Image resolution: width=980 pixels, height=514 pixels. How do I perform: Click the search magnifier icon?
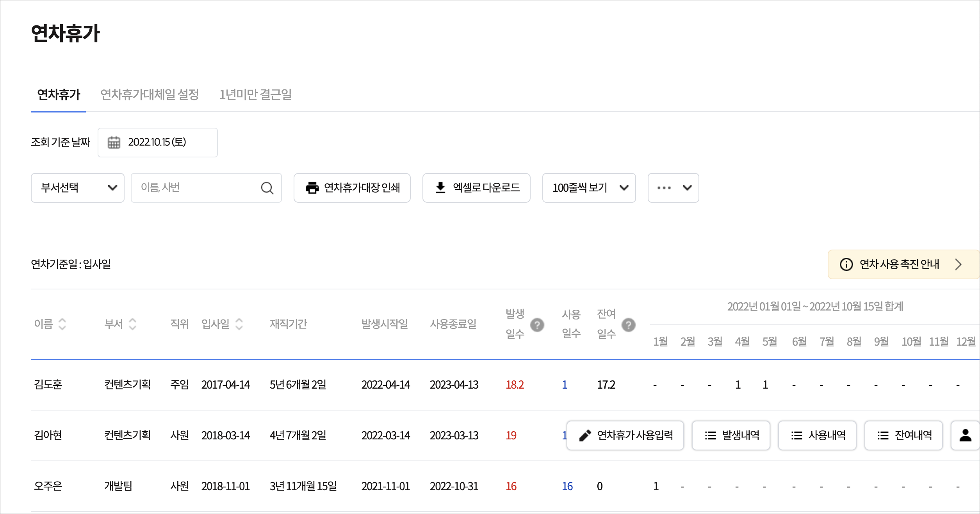267,188
